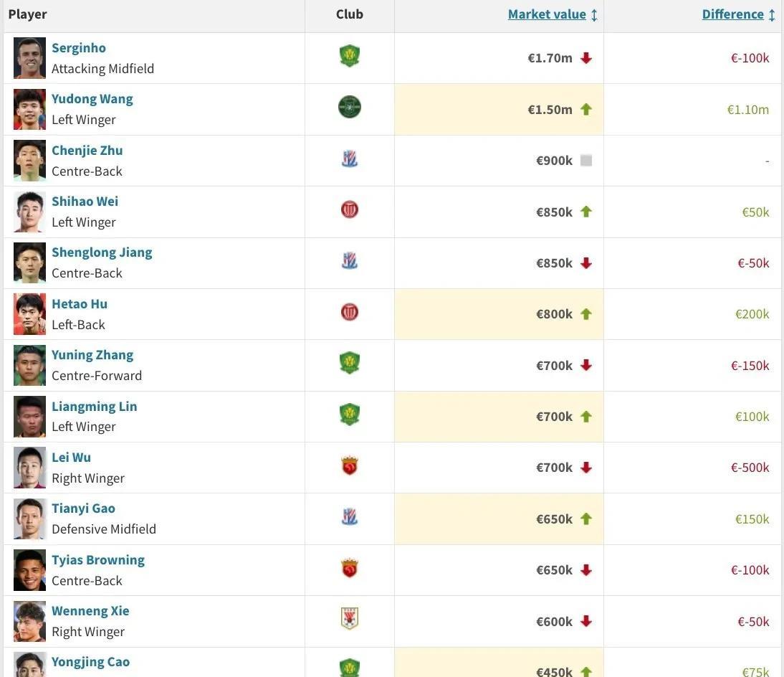Click Liangming Lin's portrait photo
784x677 pixels.
coord(29,417)
